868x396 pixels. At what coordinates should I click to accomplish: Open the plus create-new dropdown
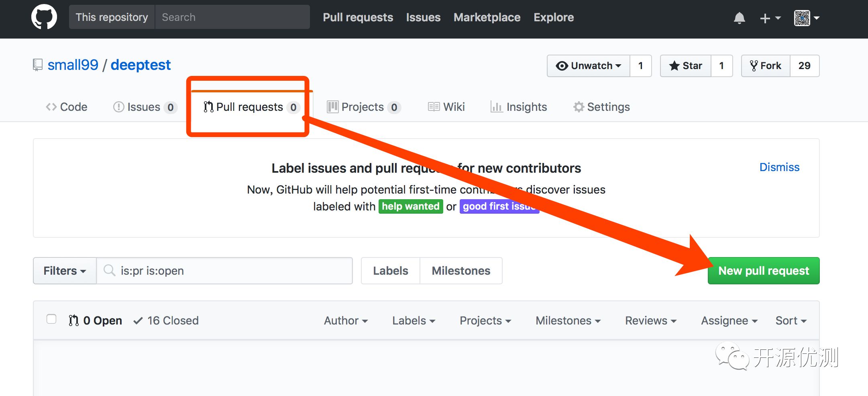click(770, 18)
